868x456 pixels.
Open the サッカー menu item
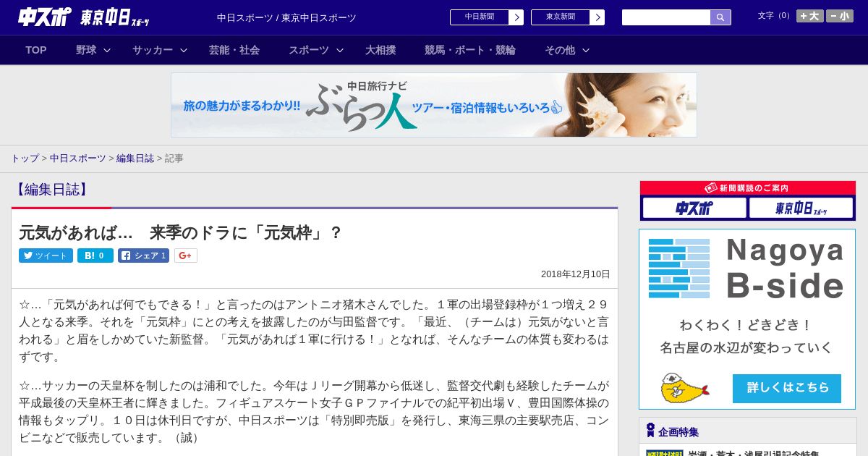click(153, 50)
